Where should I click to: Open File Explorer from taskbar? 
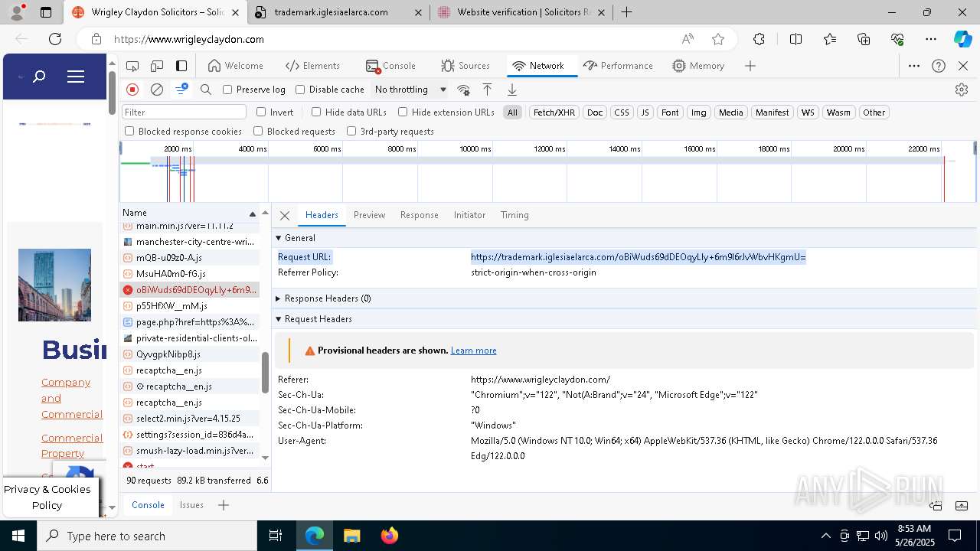pyautogui.click(x=351, y=536)
